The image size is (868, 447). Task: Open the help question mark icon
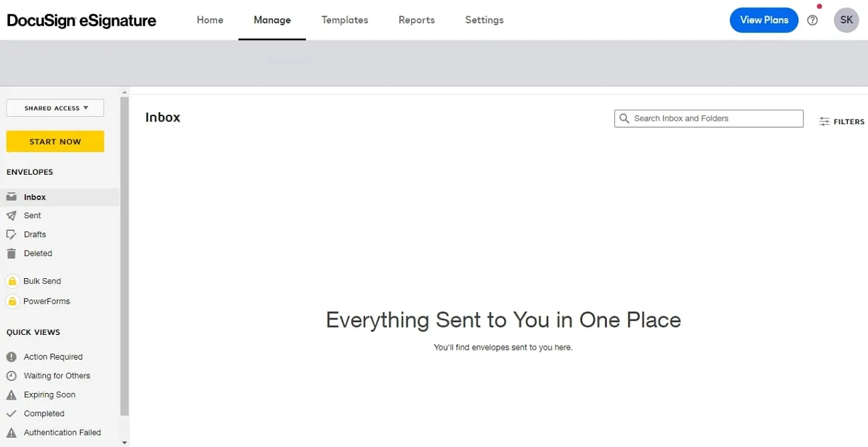click(x=813, y=20)
